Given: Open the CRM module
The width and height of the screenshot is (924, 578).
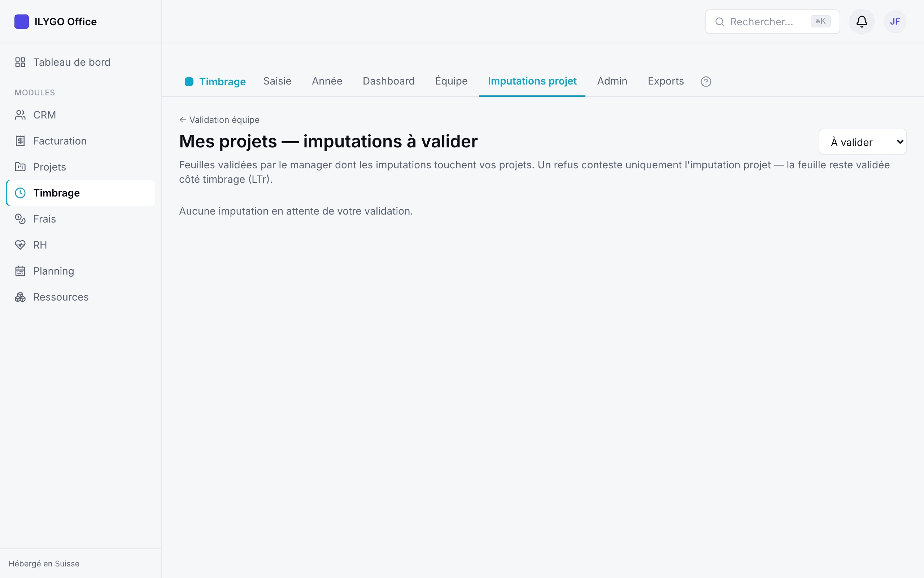Looking at the screenshot, I should [80, 115].
